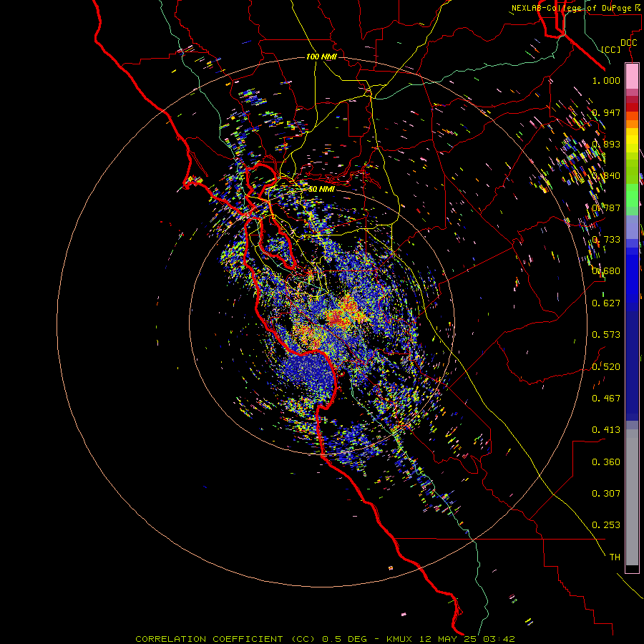Click the "100 NMI" range ring label
644x644 pixels.
click(x=321, y=57)
